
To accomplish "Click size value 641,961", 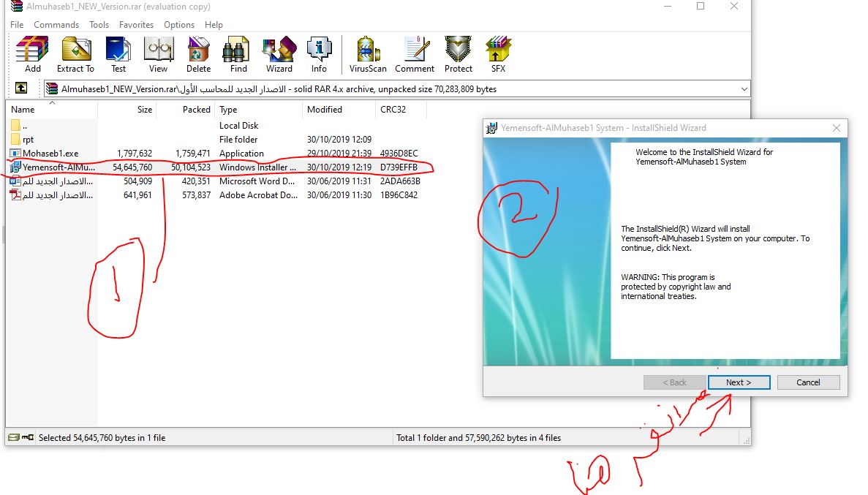I will pos(137,195).
